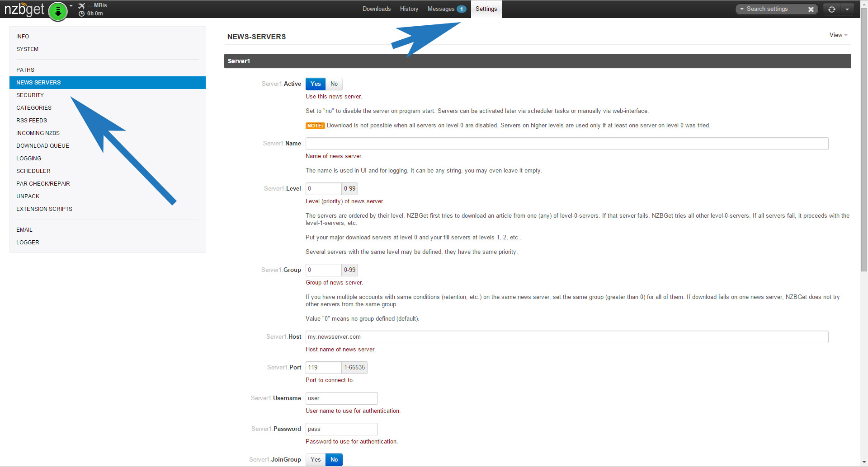Open dropdown arrow beside the pause button
Image resolution: width=868 pixels, height=467 pixels.
point(71,6)
